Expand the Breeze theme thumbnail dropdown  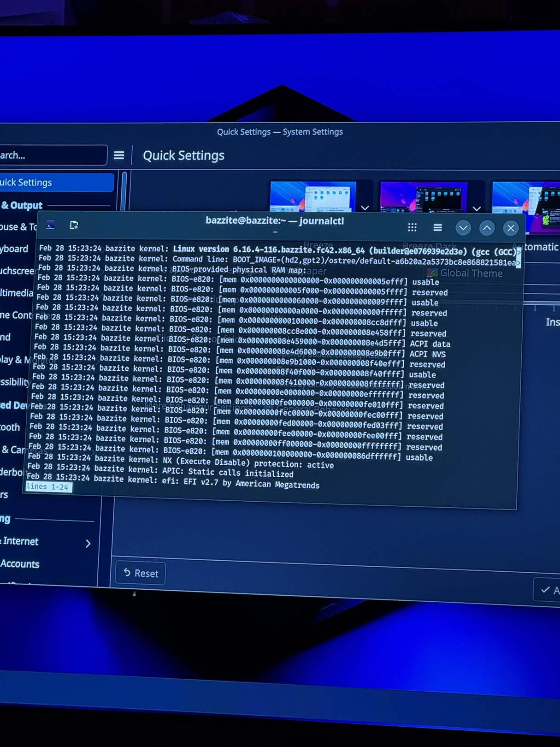point(365,207)
